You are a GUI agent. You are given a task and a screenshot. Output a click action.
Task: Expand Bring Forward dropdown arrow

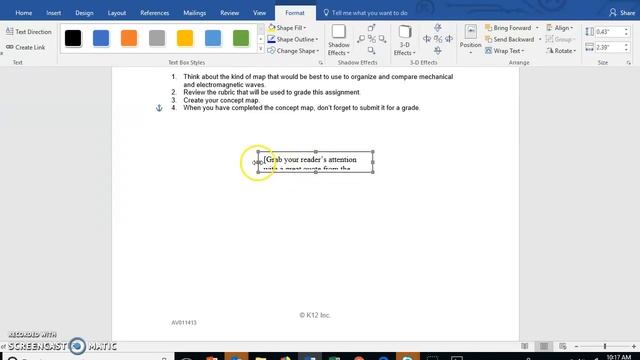[537, 28]
